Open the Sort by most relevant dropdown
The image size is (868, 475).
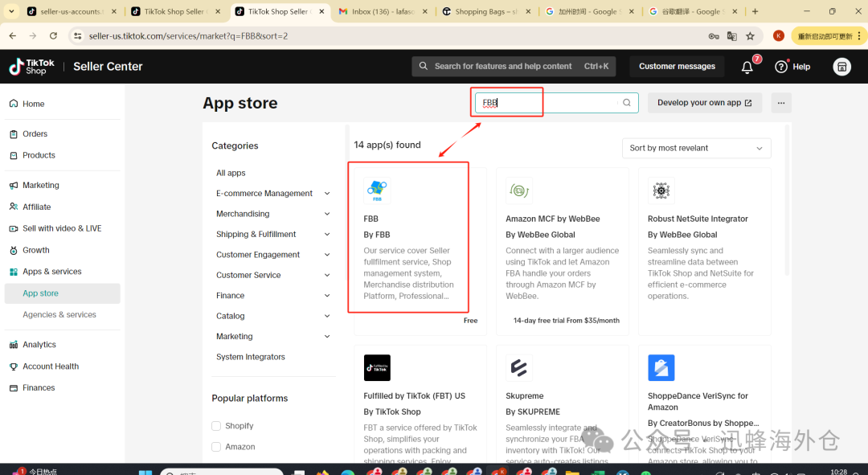click(696, 148)
